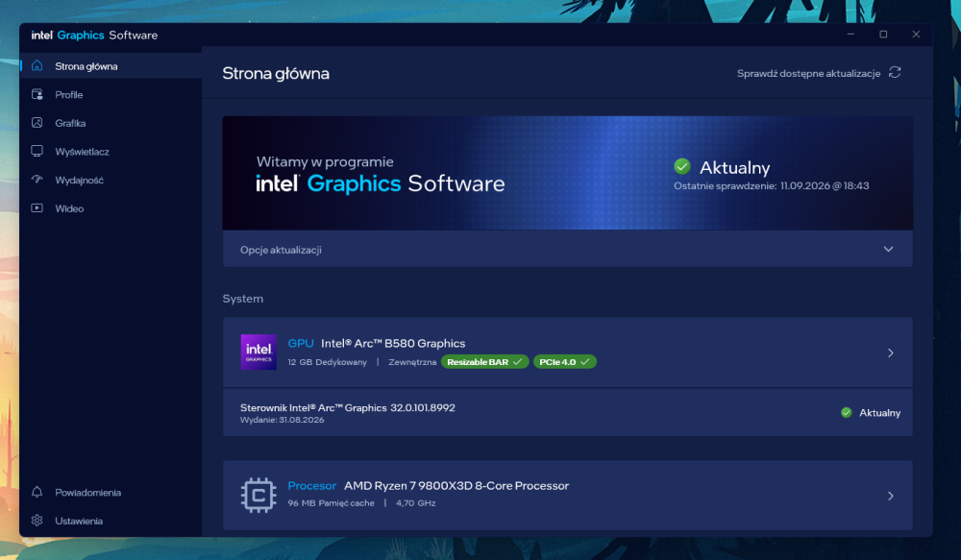
Task: Click the refresh updates icon
Action: coord(895,72)
